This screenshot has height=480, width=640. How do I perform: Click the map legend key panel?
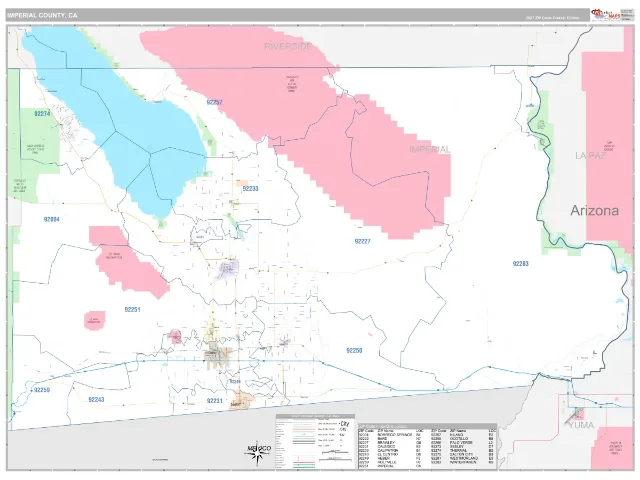pos(315,442)
